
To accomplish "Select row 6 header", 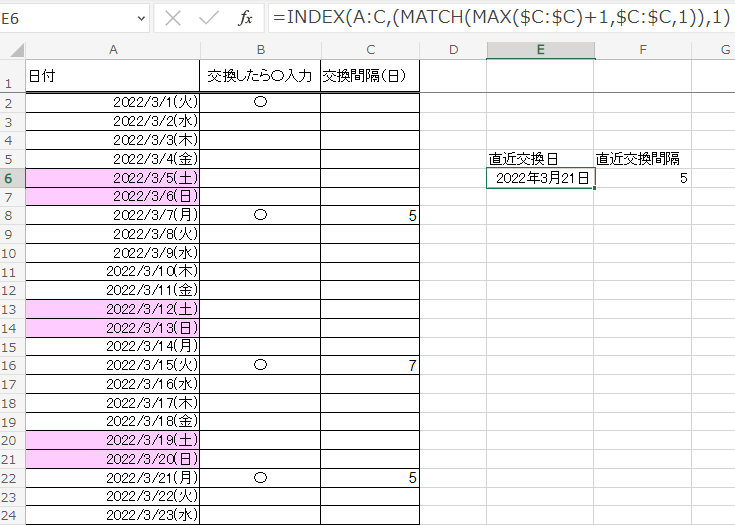I will tap(12, 178).
